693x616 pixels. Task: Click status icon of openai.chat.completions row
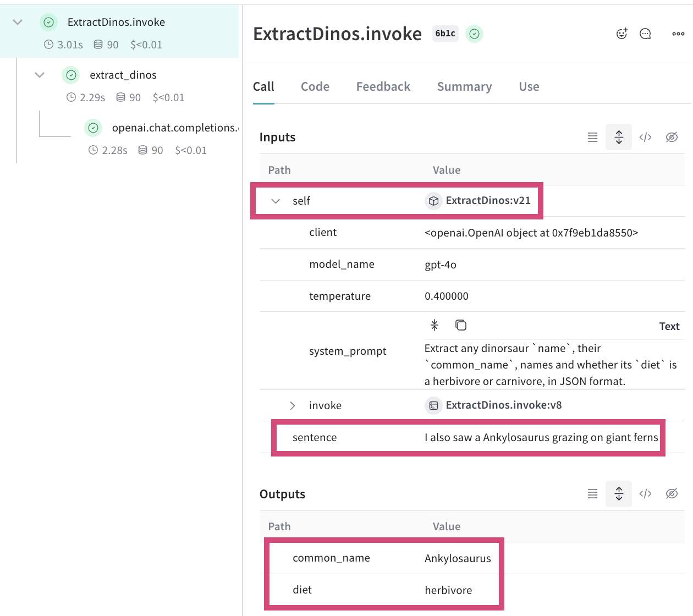(x=94, y=128)
